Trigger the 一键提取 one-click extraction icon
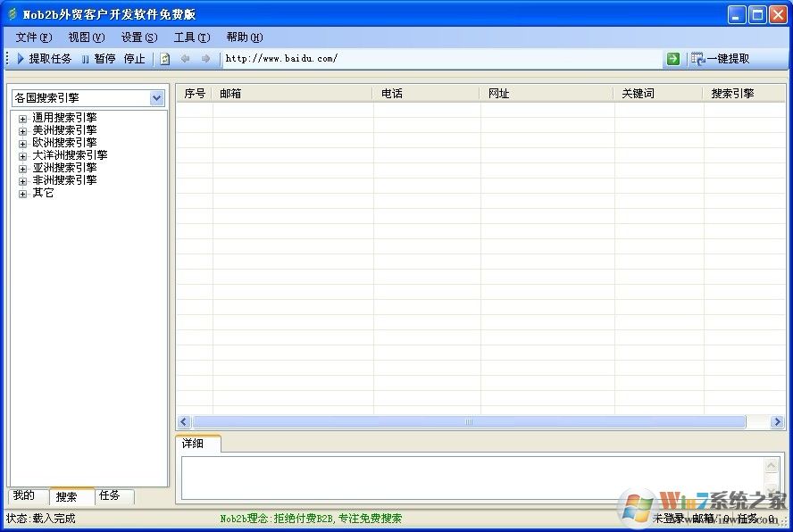 coord(722,59)
